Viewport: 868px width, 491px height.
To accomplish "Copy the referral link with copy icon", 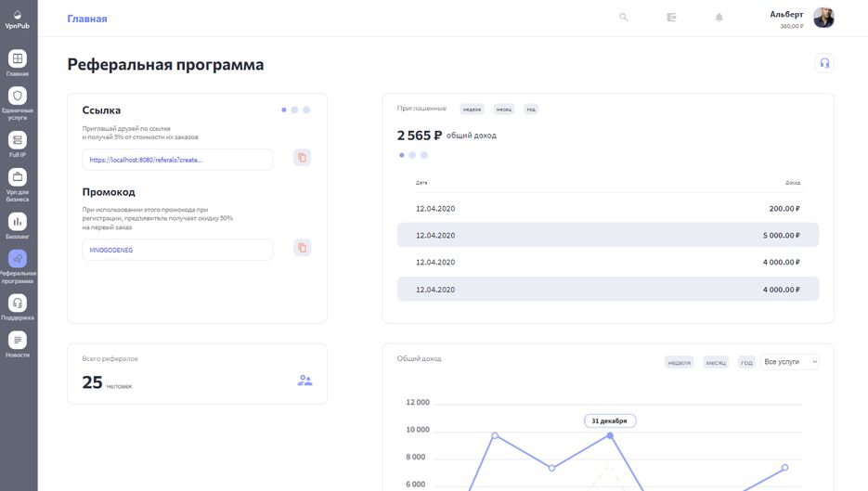I will pos(302,159).
